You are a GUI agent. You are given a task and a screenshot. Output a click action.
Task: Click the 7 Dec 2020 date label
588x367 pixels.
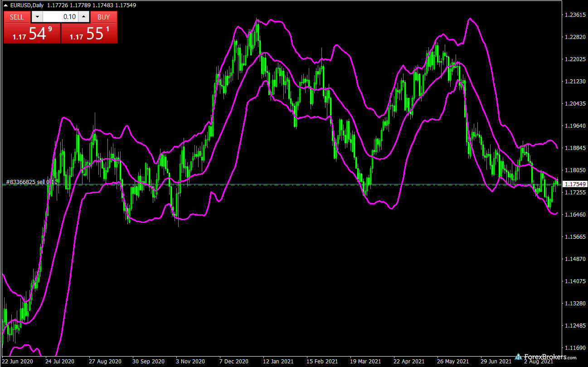[x=234, y=362]
